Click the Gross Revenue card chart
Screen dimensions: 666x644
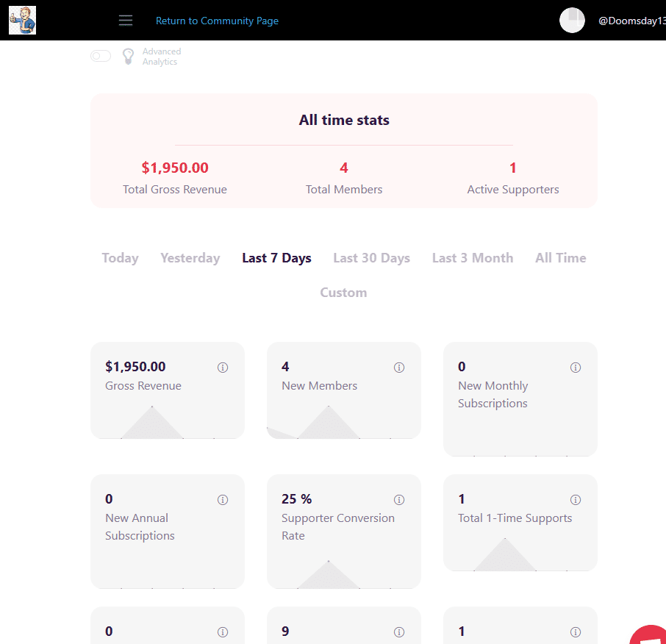tap(168, 422)
